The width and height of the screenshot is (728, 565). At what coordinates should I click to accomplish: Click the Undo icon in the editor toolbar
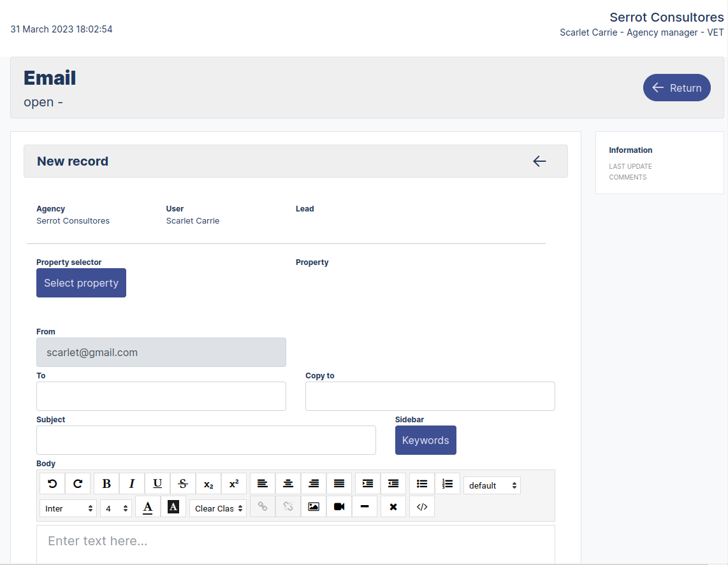pos(52,483)
